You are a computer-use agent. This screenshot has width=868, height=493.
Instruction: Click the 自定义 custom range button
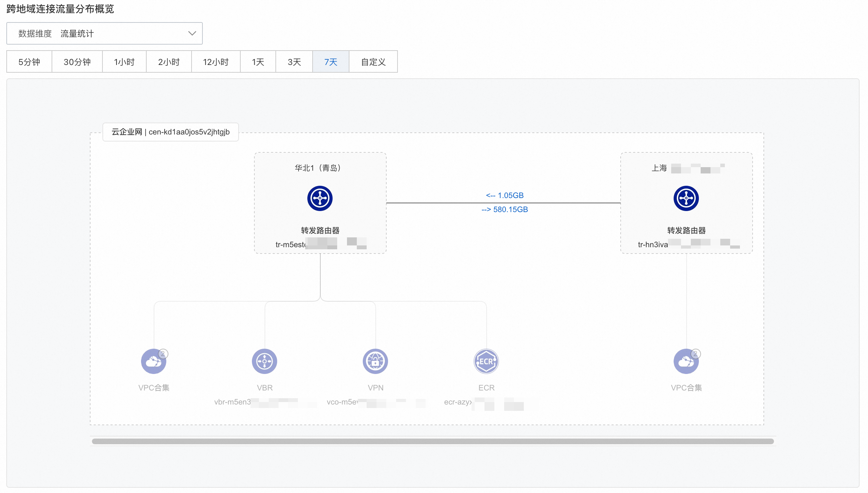373,62
